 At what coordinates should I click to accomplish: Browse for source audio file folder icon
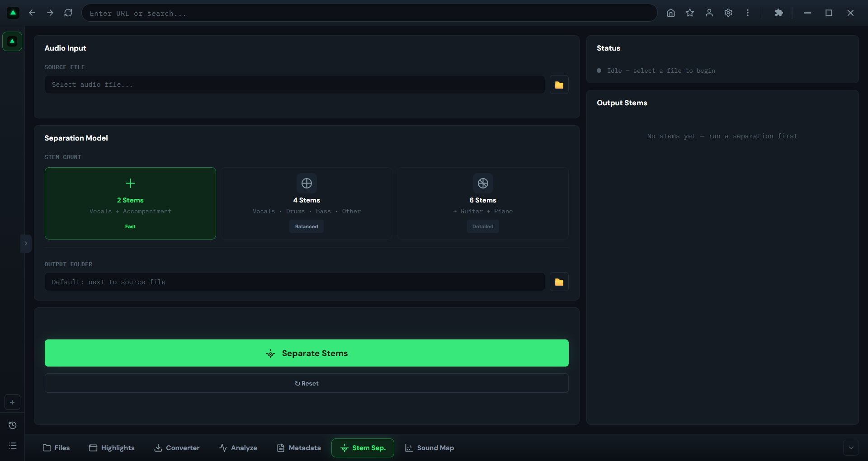559,85
